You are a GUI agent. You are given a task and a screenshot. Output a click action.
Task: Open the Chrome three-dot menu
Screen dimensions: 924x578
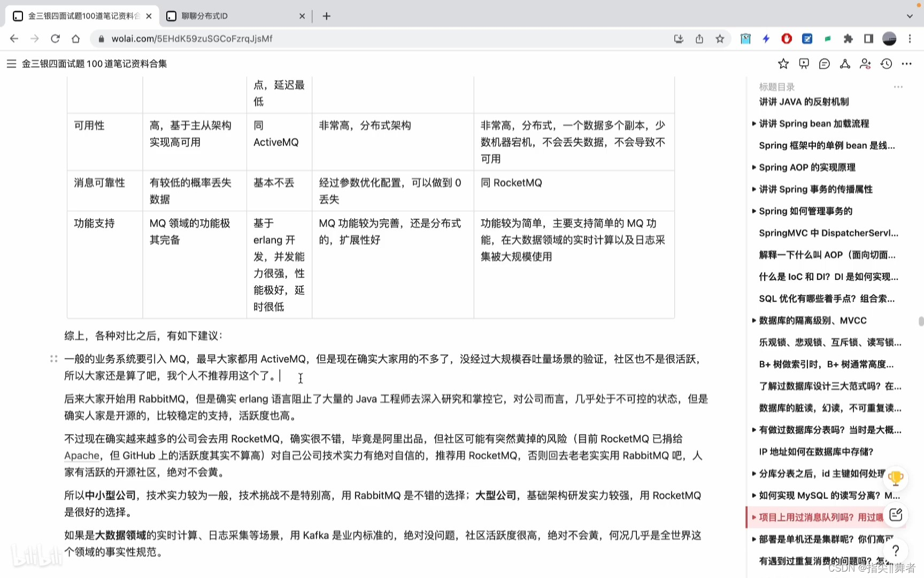click(x=910, y=39)
